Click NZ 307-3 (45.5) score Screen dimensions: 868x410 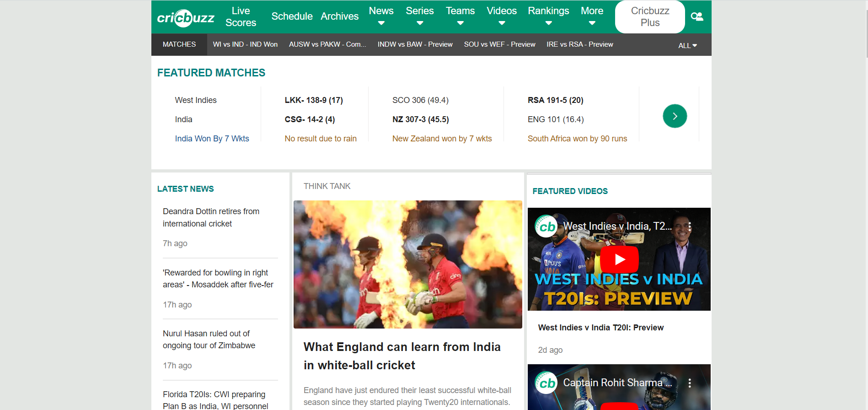click(420, 119)
